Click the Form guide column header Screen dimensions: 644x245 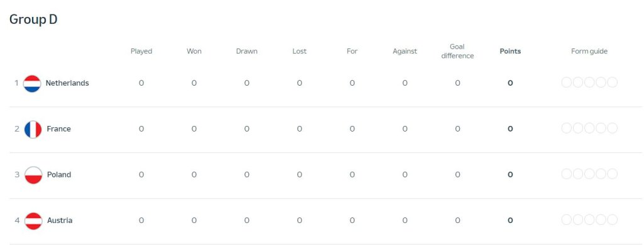[x=589, y=52]
